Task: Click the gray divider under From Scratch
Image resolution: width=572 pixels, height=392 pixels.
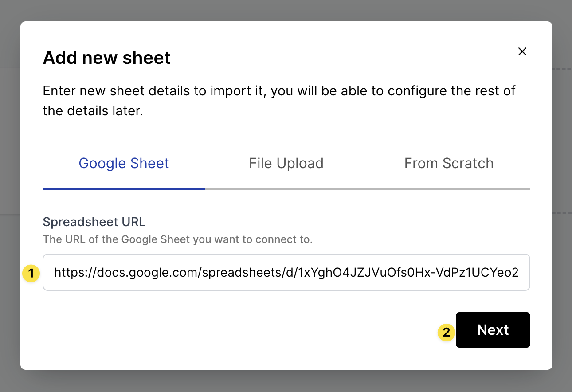Action: tap(449, 189)
